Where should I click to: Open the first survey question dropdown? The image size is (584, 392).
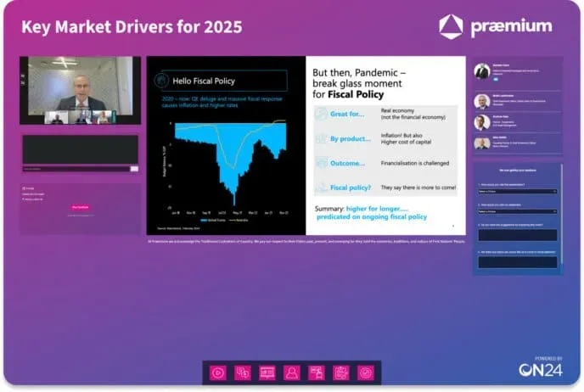517,192
